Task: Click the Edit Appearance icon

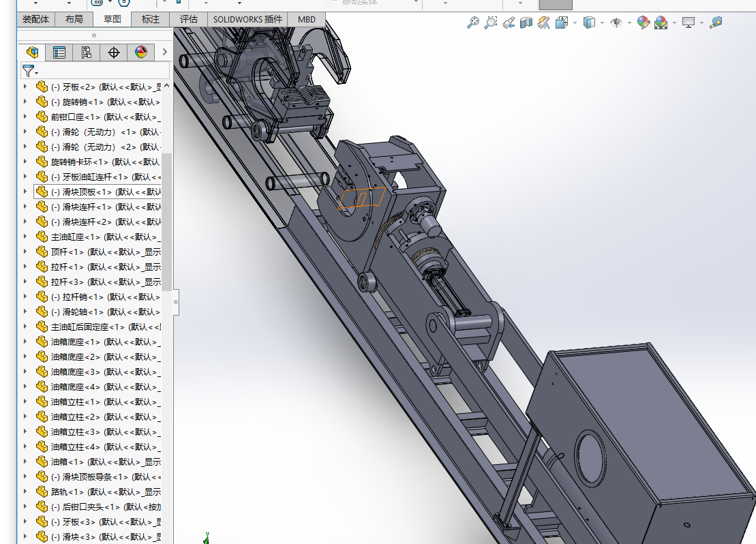Action: point(643,23)
